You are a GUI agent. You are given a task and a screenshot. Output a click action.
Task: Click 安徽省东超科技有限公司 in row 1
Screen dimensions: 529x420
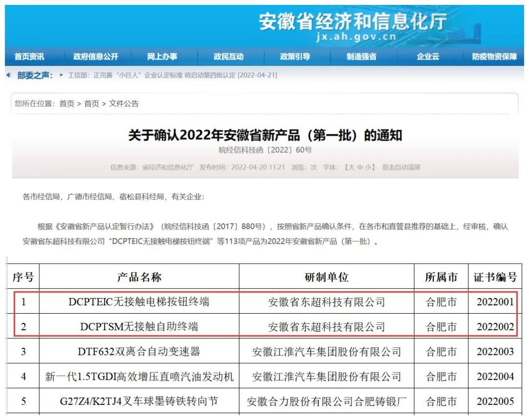tap(327, 302)
